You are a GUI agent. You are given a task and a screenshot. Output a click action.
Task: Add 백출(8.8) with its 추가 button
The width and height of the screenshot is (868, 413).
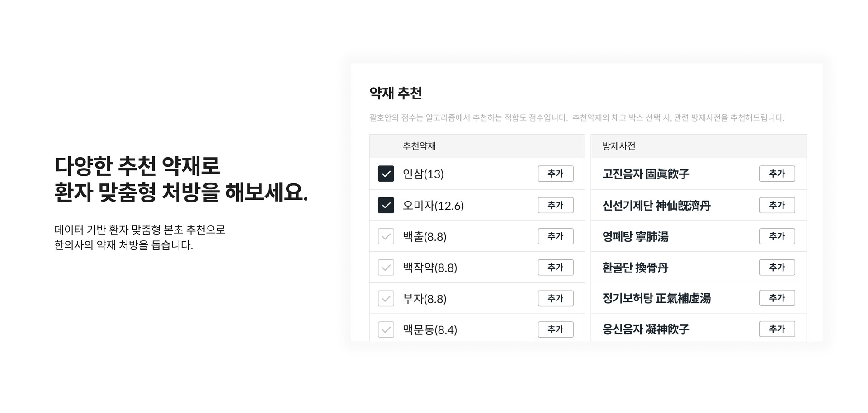[x=556, y=236]
